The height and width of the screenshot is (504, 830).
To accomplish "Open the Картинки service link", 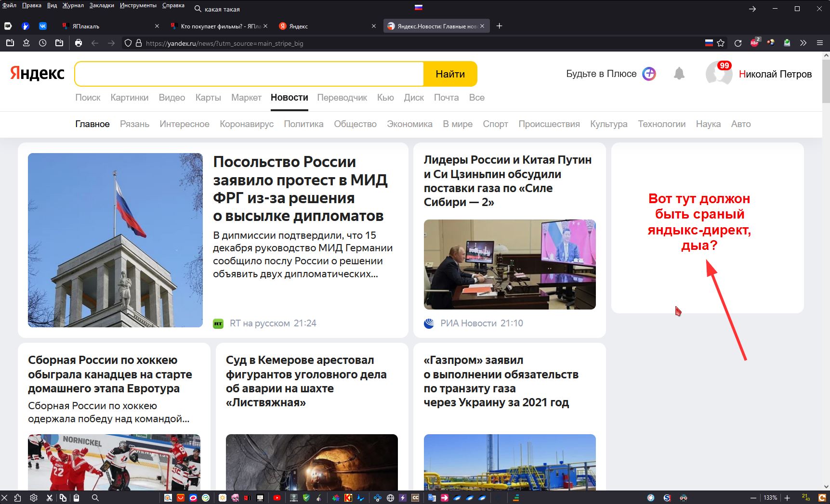I will coord(130,97).
